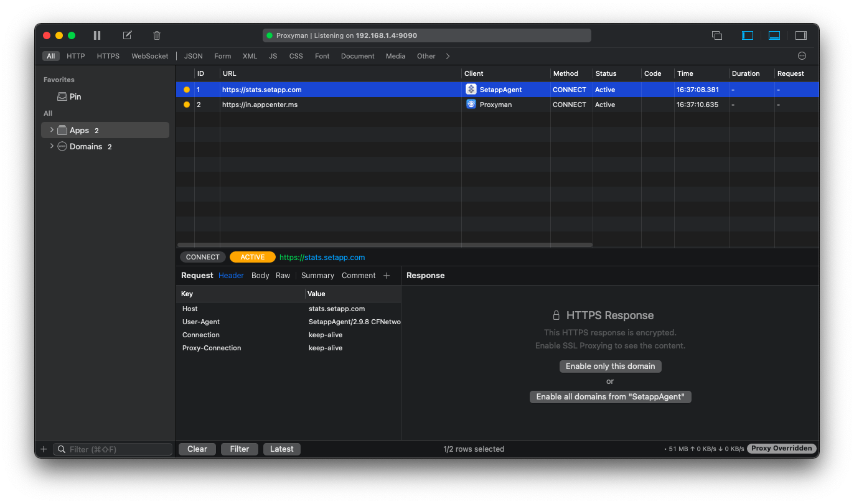Click Enable only this domain
The width and height of the screenshot is (854, 504).
point(609,366)
